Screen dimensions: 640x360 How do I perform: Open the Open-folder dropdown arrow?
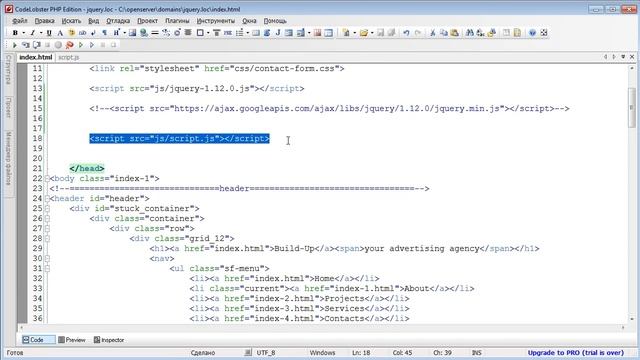point(372,33)
